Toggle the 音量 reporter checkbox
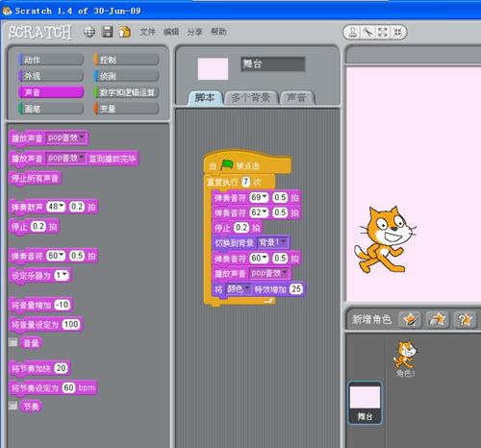Screen dimensions: 481x448 pos(13,342)
